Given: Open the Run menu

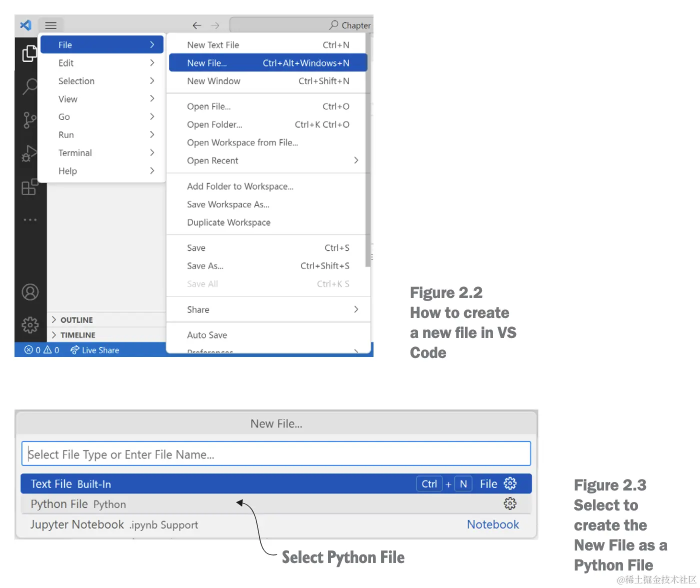Looking at the screenshot, I should pos(102,135).
